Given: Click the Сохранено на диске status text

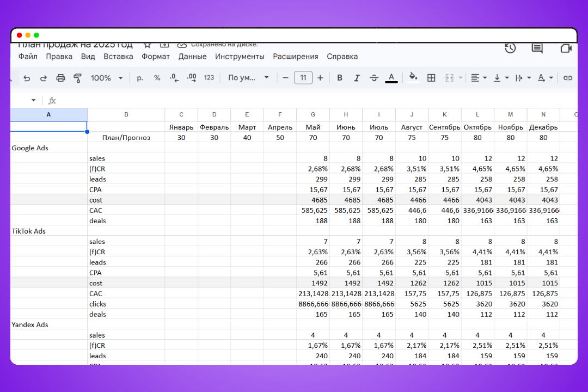Looking at the screenshot, I should tap(224, 45).
